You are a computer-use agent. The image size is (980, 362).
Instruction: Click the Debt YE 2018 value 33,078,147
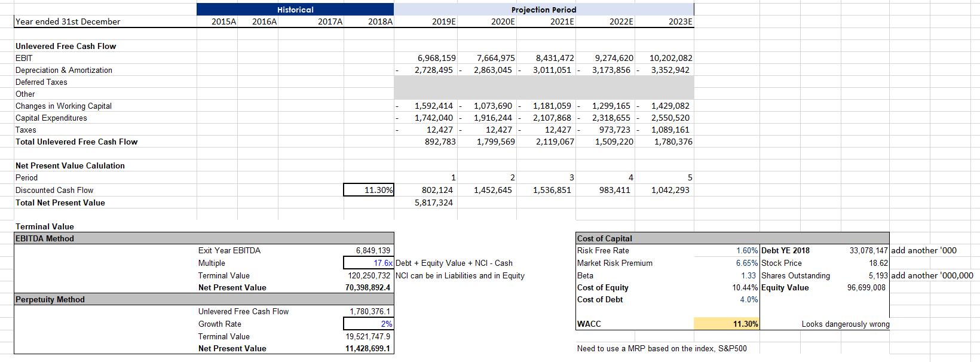click(868, 250)
